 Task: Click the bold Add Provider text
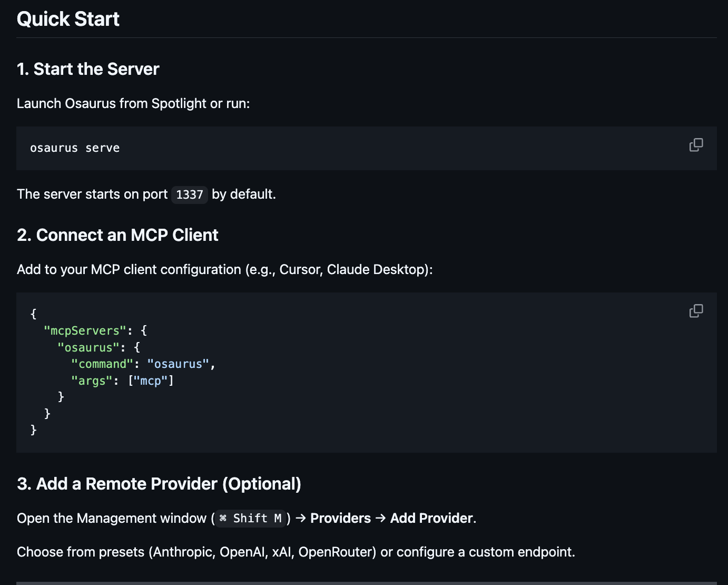[x=431, y=519]
